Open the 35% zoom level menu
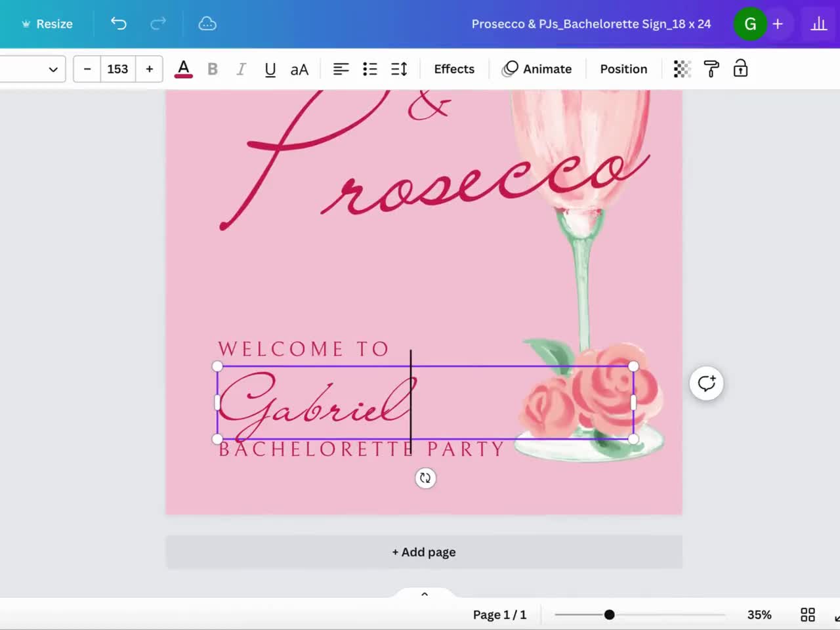Viewport: 840px width, 630px height. point(759,615)
